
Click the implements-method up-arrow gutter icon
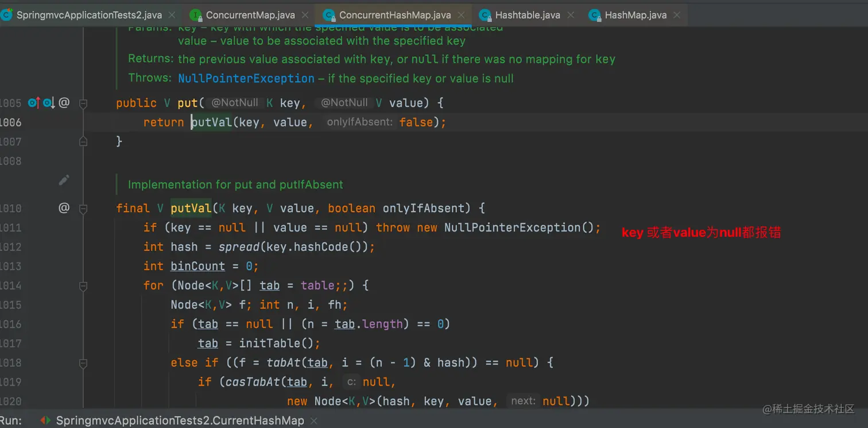click(x=34, y=103)
